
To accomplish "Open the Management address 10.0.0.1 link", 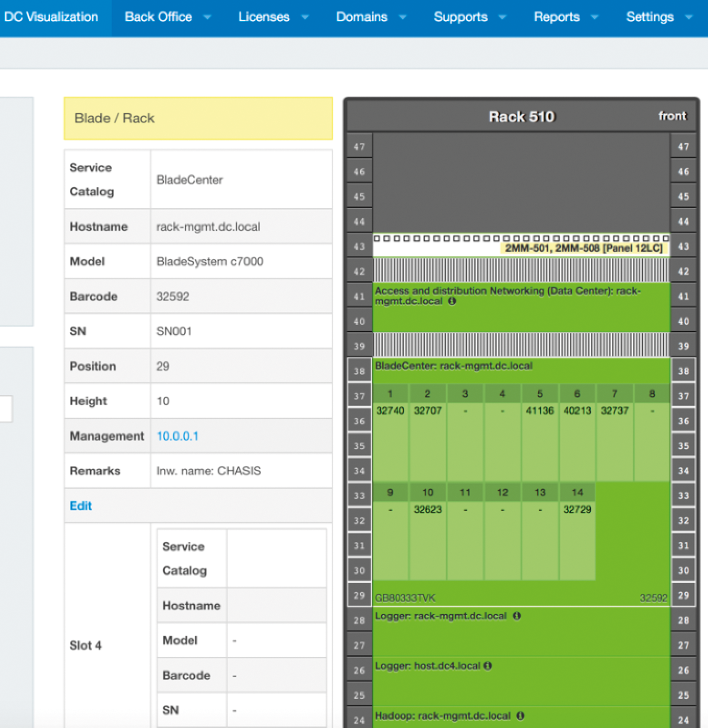I will coord(178,436).
